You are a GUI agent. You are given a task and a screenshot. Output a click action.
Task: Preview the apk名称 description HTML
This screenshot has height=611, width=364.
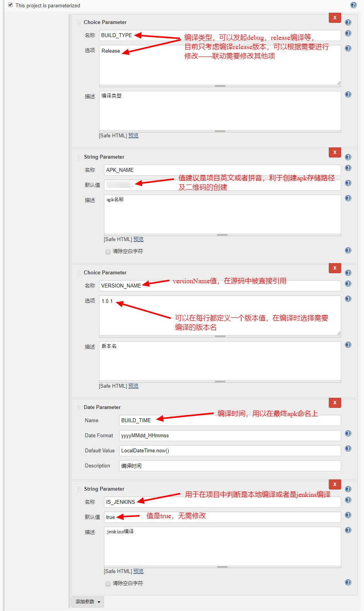pos(138,239)
